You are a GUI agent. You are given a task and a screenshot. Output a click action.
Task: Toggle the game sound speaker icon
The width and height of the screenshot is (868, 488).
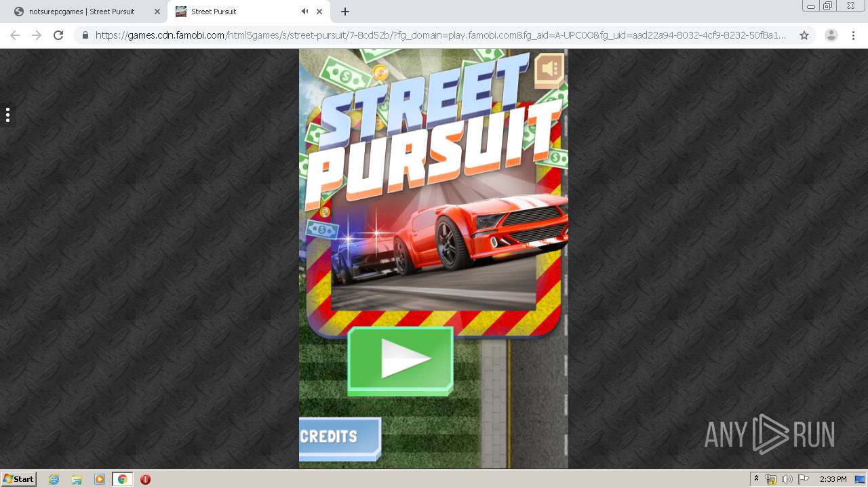pyautogui.click(x=549, y=69)
